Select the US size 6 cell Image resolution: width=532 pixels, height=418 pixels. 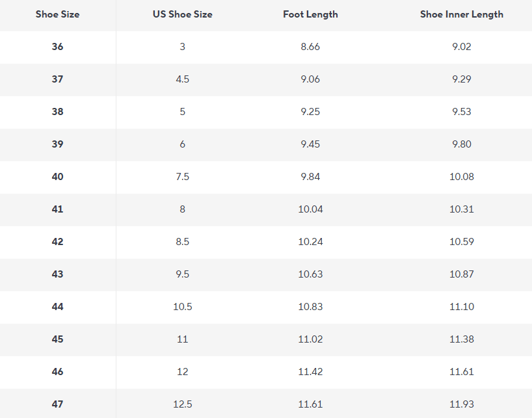(x=183, y=144)
